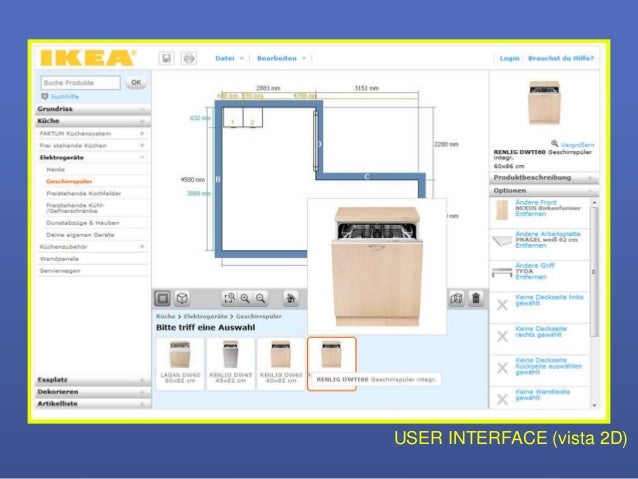Click the trash delete icon
This screenshot has height=479, width=638.
coord(476,298)
